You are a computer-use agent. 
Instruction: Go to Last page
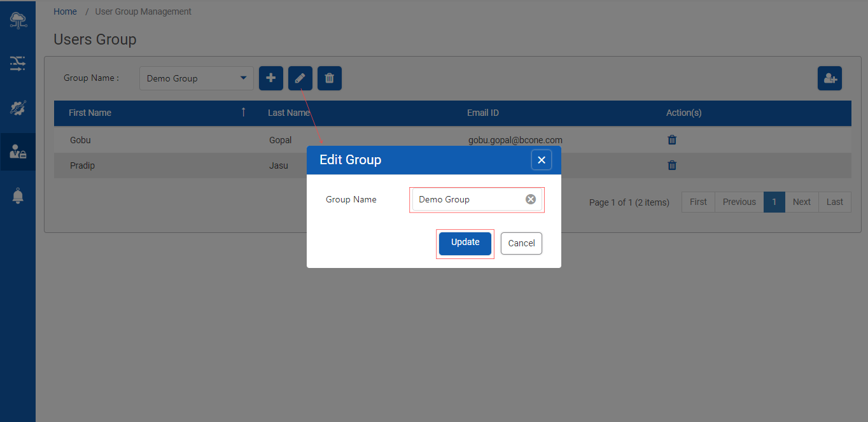(835, 202)
